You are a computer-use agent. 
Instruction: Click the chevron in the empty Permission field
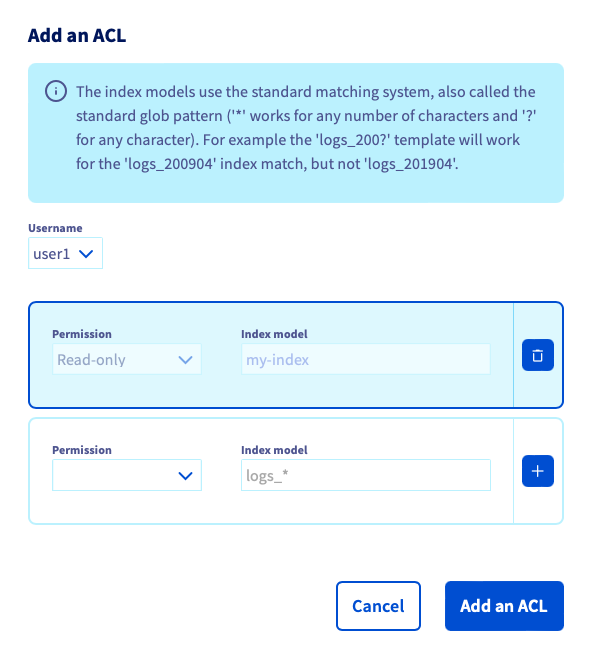[x=186, y=476]
